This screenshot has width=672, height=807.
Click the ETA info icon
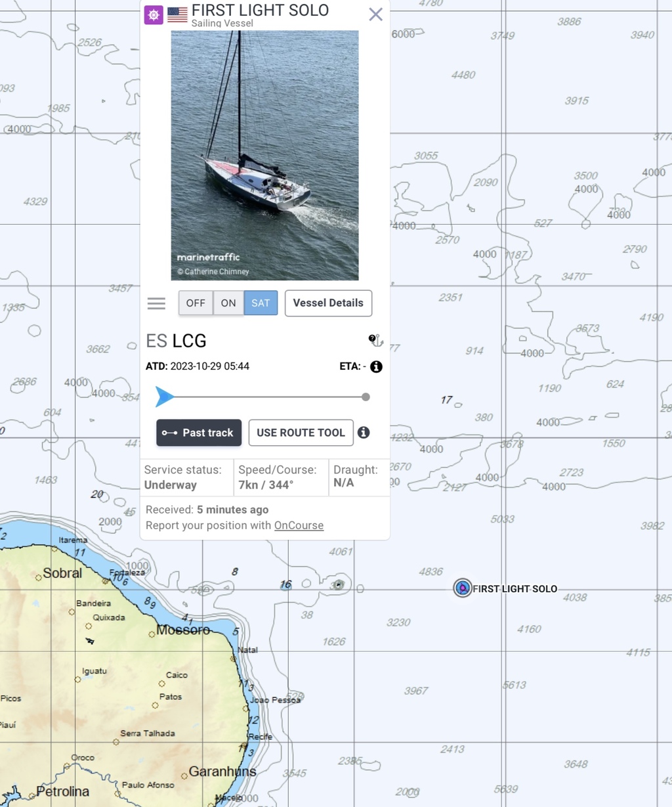[376, 366]
